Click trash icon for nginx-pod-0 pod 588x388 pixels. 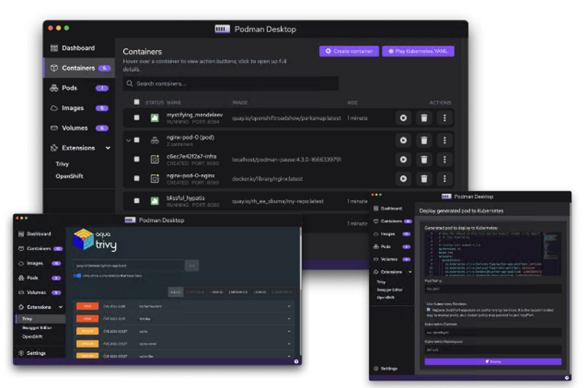424,141
